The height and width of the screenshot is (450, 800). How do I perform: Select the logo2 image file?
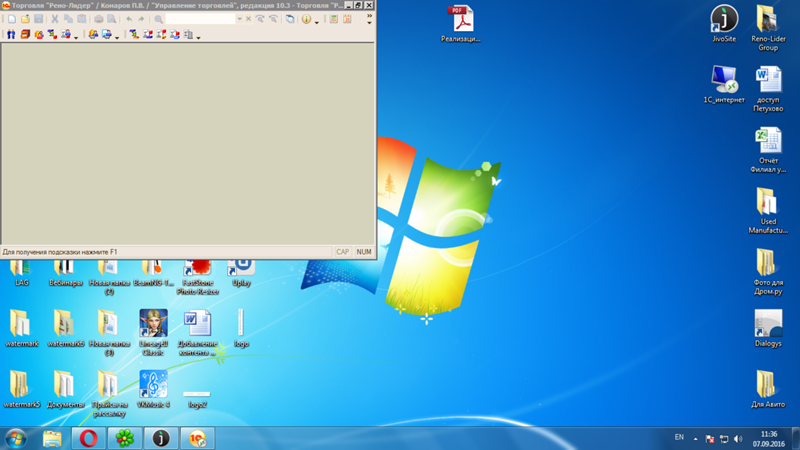point(197,399)
